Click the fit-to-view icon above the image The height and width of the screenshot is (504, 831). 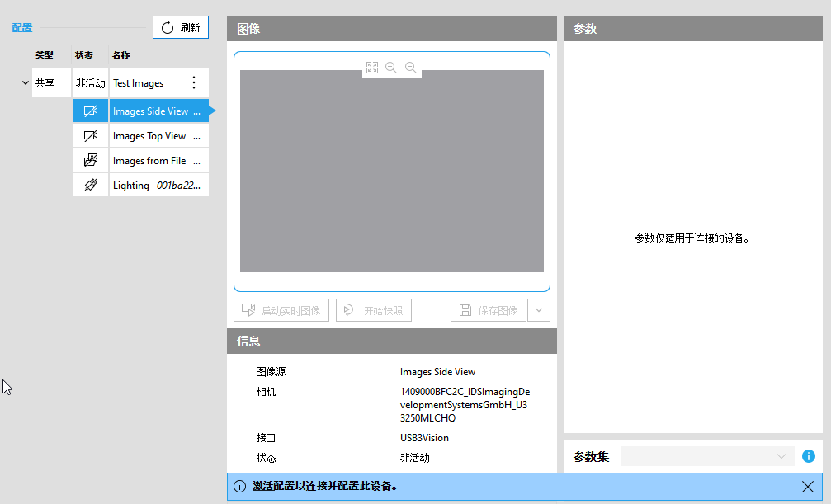click(372, 68)
